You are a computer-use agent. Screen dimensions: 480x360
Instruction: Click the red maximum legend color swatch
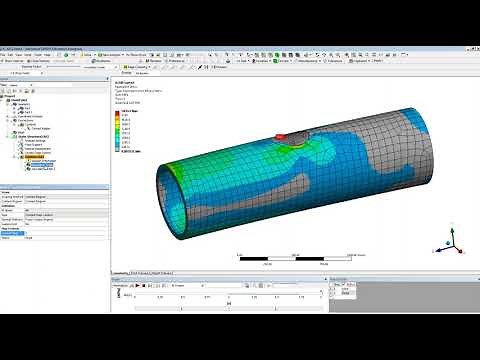pos(117,113)
